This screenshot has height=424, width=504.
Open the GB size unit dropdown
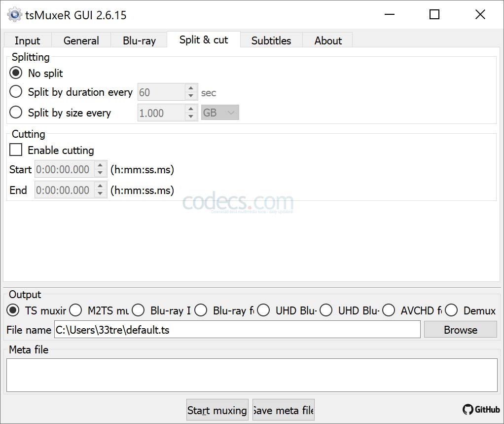click(x=220, y=113)
